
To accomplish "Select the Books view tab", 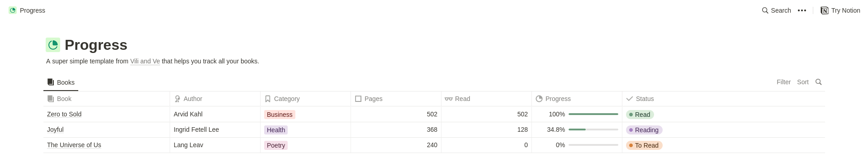I will coord(61,82).
